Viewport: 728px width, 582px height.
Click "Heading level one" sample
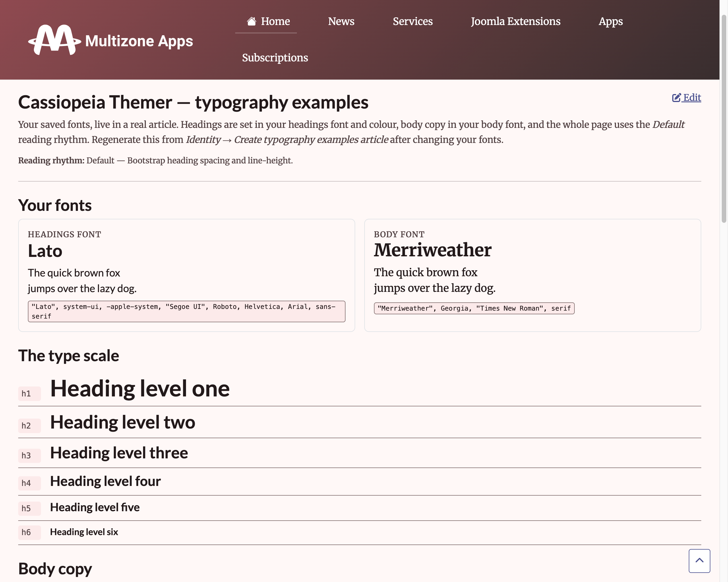pos(140,389)
